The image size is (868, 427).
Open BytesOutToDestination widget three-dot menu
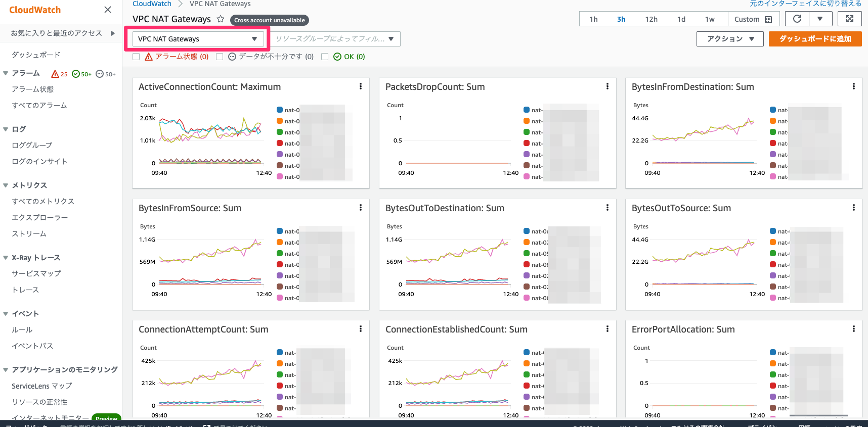607,208
